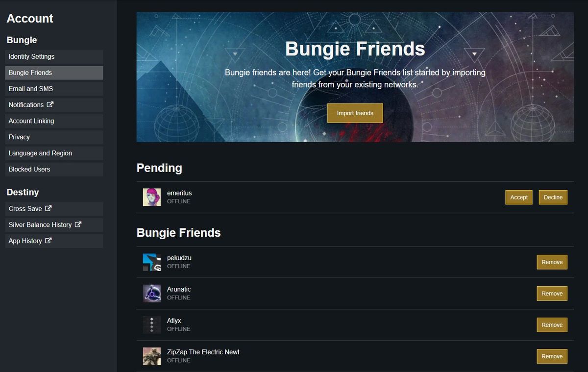Open Identity Settings in sidebar
588x372 pixels.
click(x=54, y=56)
